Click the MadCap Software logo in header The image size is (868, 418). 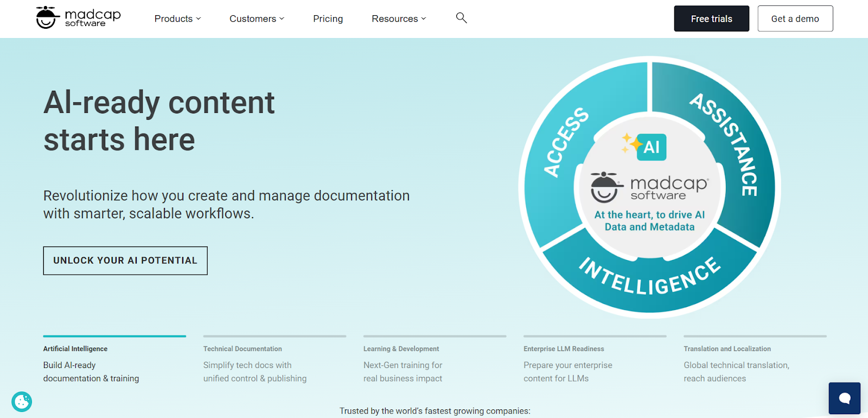(x=78, y=17)
